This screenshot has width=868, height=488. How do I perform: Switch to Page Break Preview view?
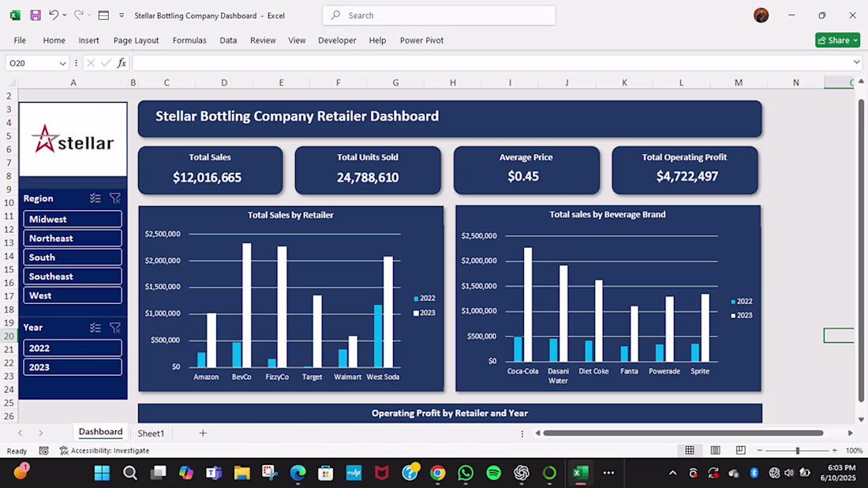pos(740,451)
